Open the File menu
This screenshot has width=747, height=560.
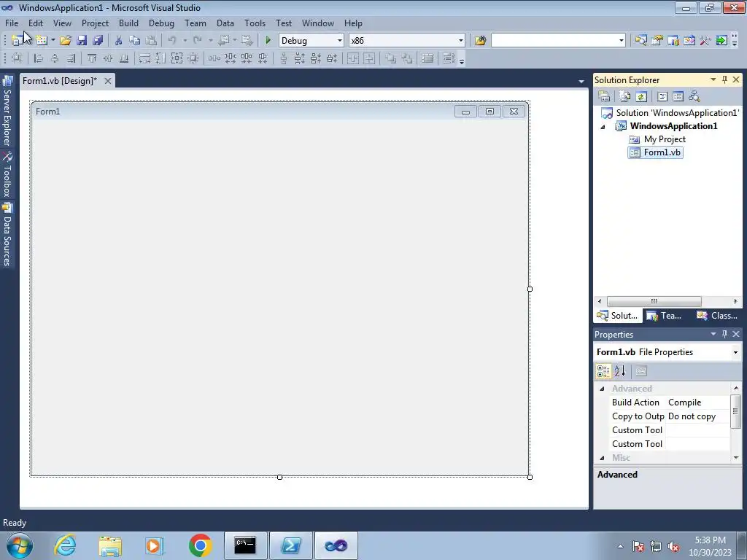click(12, 23)
